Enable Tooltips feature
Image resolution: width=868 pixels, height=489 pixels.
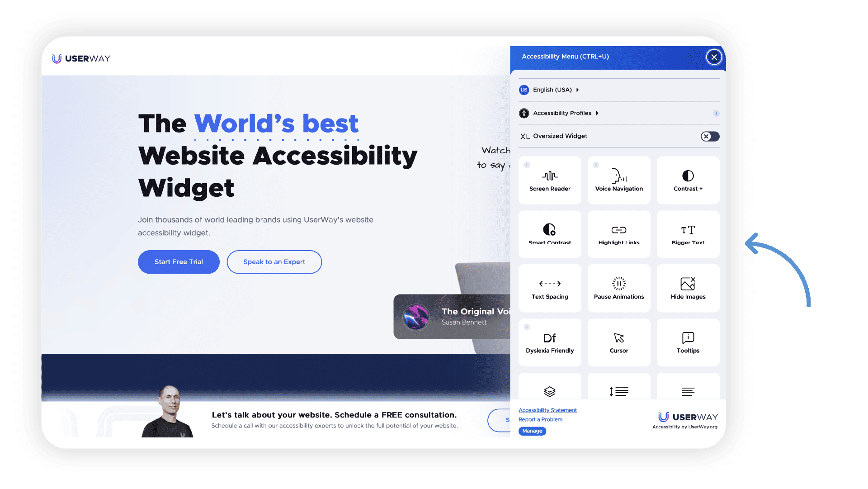coord(688,342)
